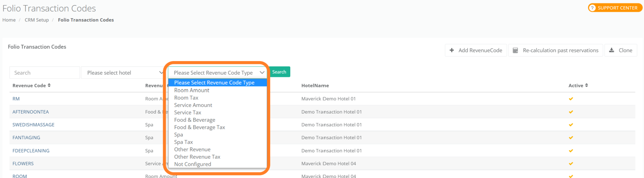Click Re-calculation past reservations button
The width and height of the screenshot is (644, 178).
point(555,50)
